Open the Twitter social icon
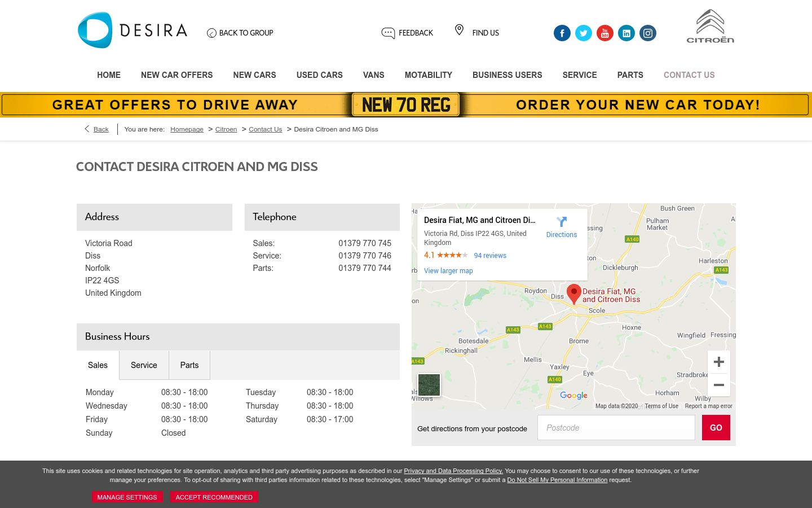812x508 pixels. 583,33
